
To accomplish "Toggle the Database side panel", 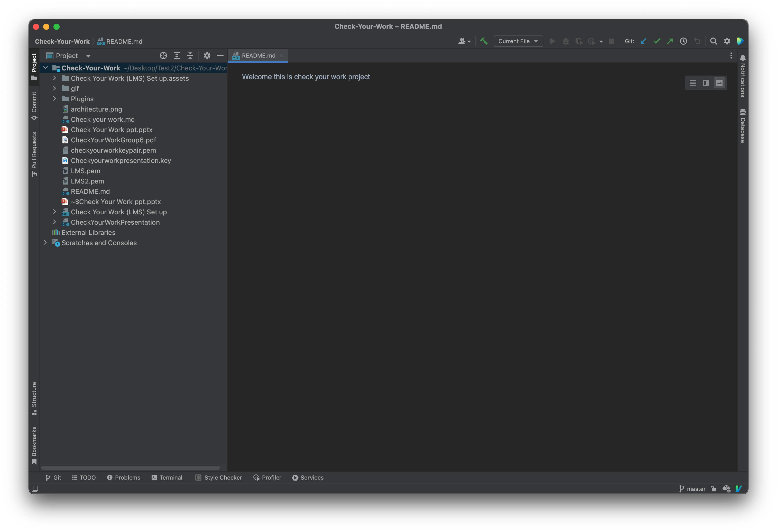I will (743, 126).
